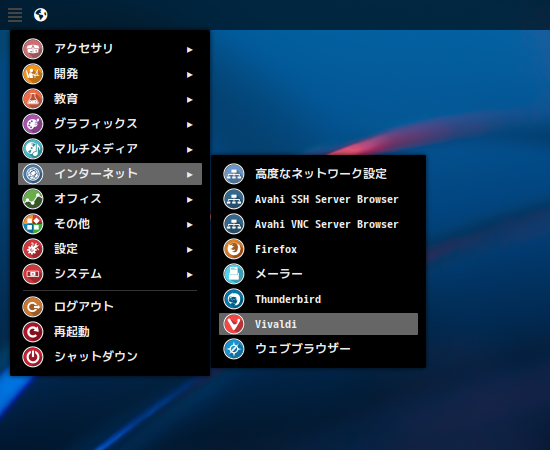The image size is (550, 450).
Task: Open the マルチメディア category label
Action: pos(96,149)
